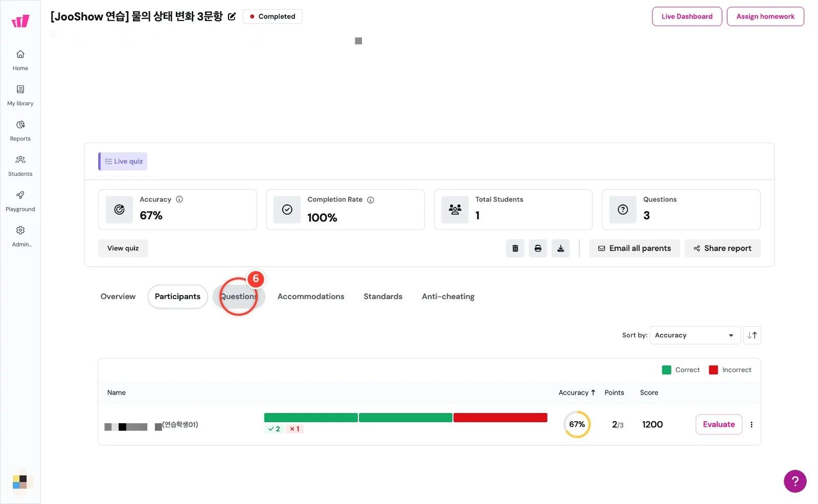Show info about Accuracy metric
This screenshot has height=504, width=818.
179,199
